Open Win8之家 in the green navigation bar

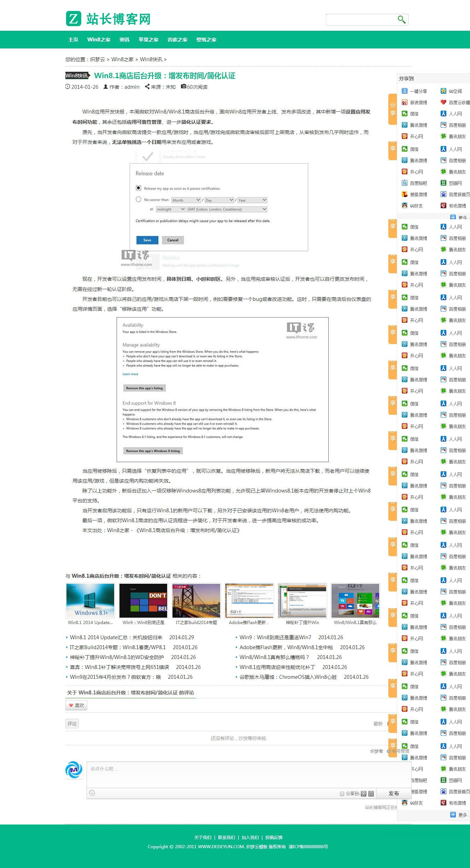pyautogui.click(x=99, y=40)
